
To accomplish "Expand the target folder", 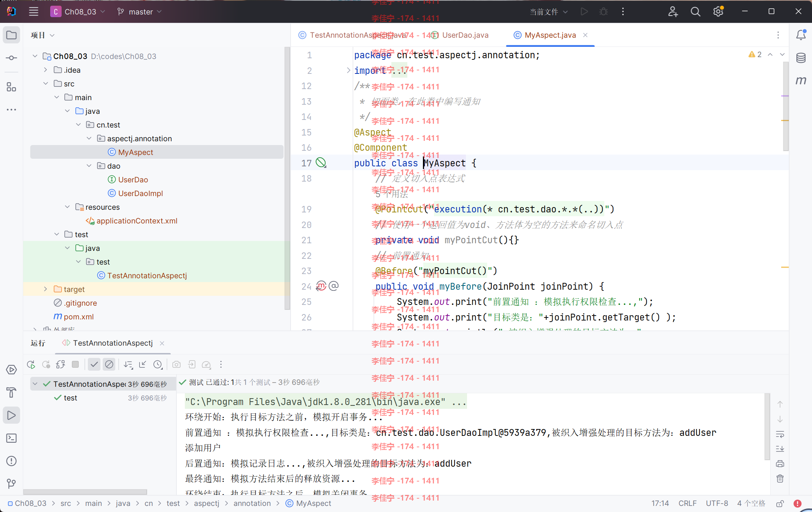I will [46, 289].
